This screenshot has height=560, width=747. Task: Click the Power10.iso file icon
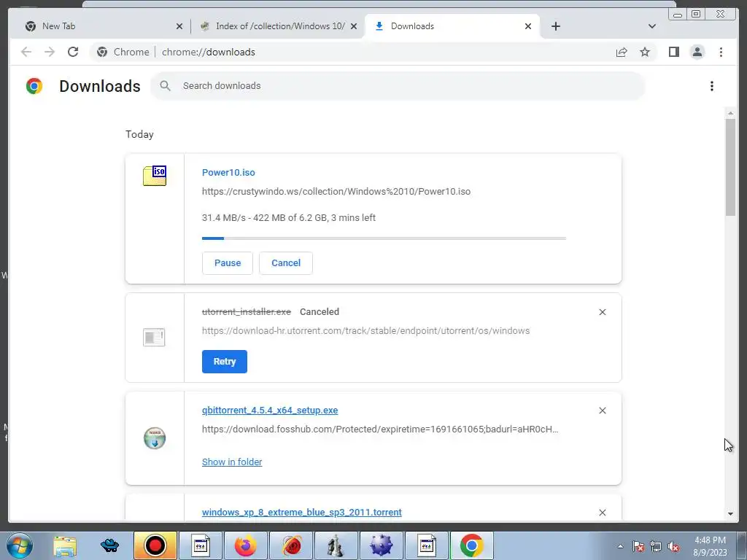click(155, 176)
